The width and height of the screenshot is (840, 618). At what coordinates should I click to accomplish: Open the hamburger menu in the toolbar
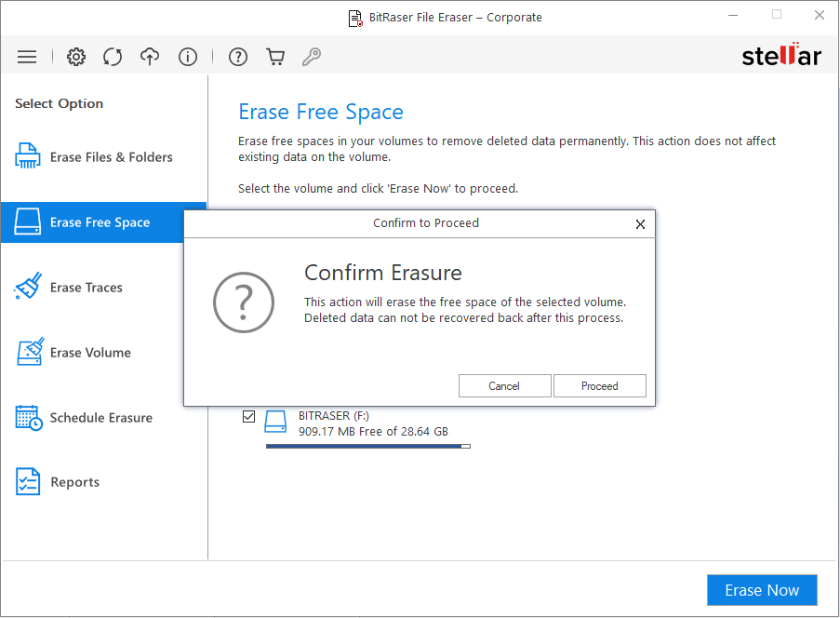click(x=27, y=57)
